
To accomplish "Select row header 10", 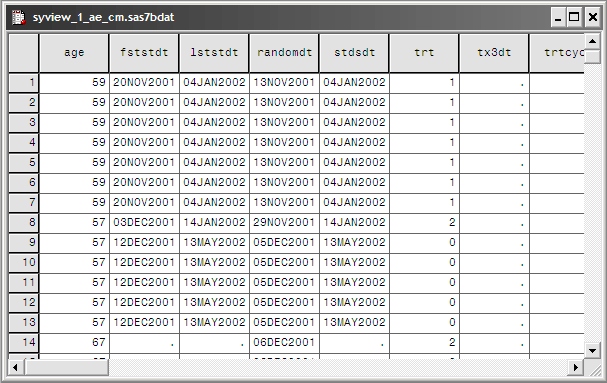I will coord(24,263).
